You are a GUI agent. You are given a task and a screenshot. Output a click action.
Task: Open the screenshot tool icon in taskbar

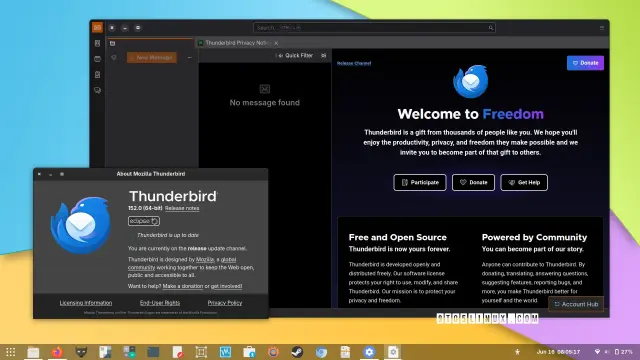(201, 352)
